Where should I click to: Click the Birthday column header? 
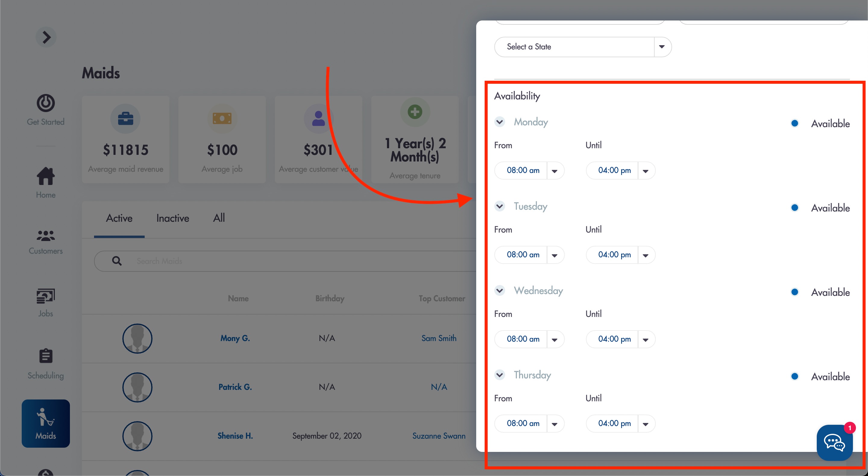click(x=330, y=299)
